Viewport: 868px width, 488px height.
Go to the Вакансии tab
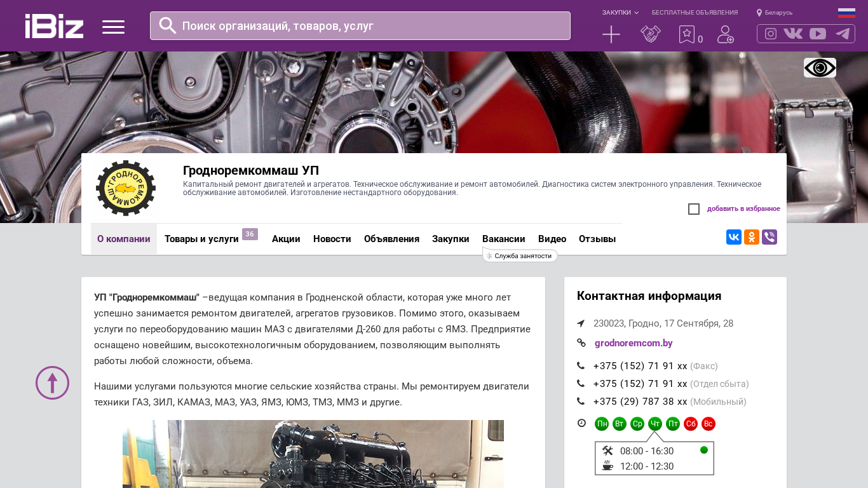(504, 239)
